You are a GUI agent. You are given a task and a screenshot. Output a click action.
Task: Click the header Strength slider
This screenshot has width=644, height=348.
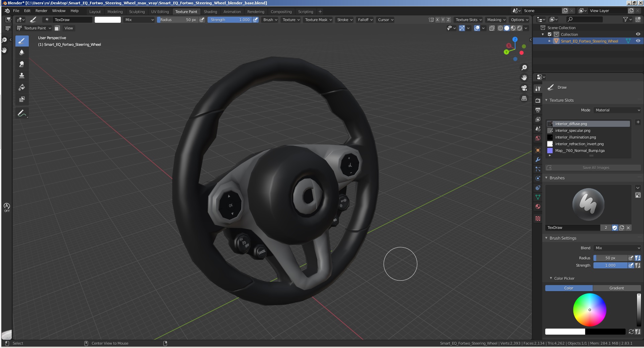coord(230,20)
